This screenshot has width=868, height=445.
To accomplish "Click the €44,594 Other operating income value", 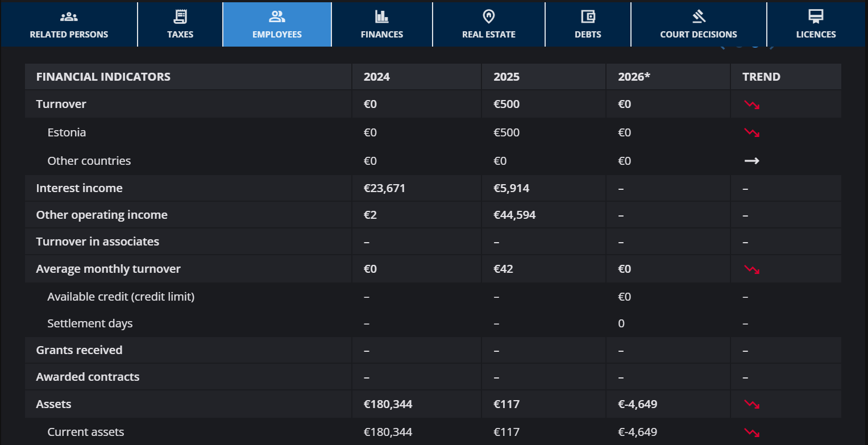I will 514,215.
